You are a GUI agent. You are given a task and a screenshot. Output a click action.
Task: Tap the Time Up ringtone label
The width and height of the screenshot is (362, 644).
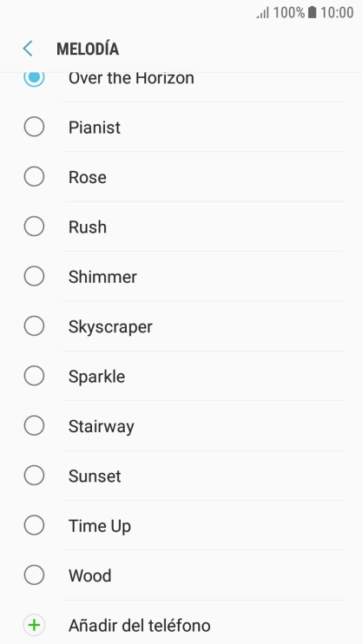point(100,526)
